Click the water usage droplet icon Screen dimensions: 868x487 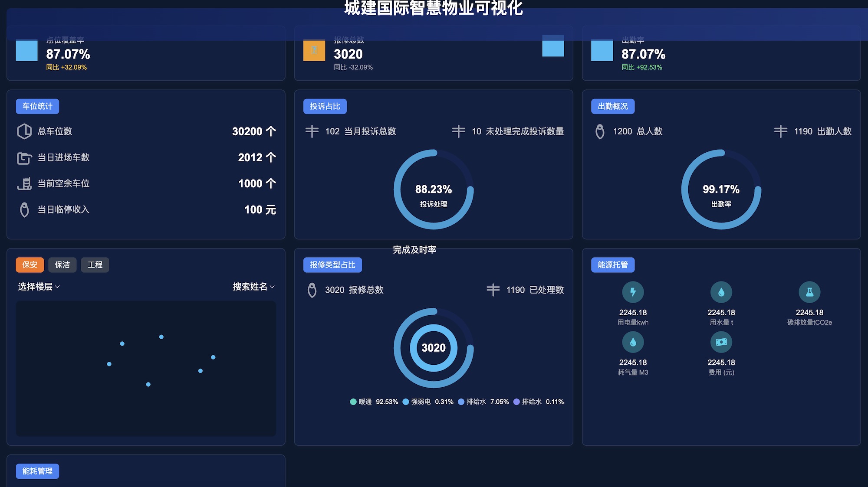pyautogui.click(x=721, y=292)
